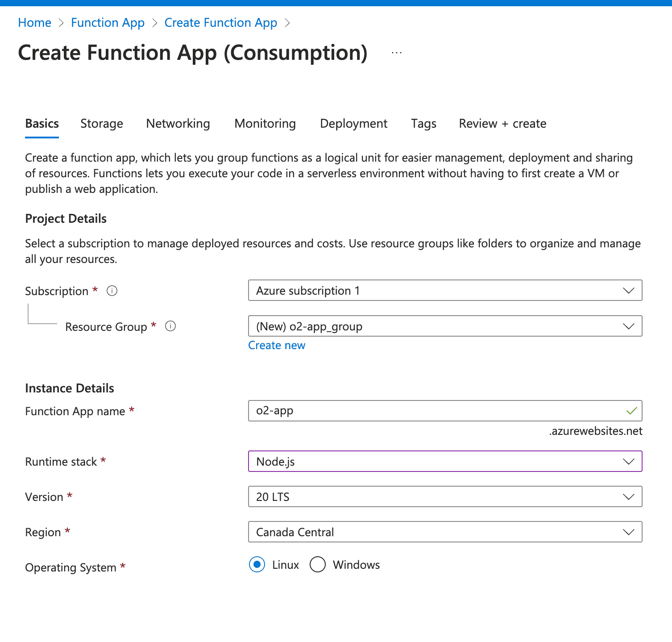Open the Monitoring tab
This screenshot has height=642, width=672.
click(x=265, y=124)
